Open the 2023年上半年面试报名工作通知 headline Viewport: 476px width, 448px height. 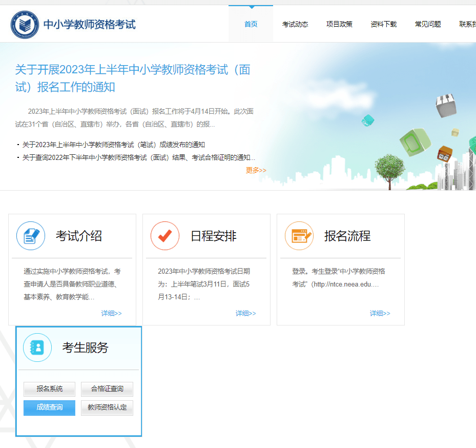pos(132,78)
